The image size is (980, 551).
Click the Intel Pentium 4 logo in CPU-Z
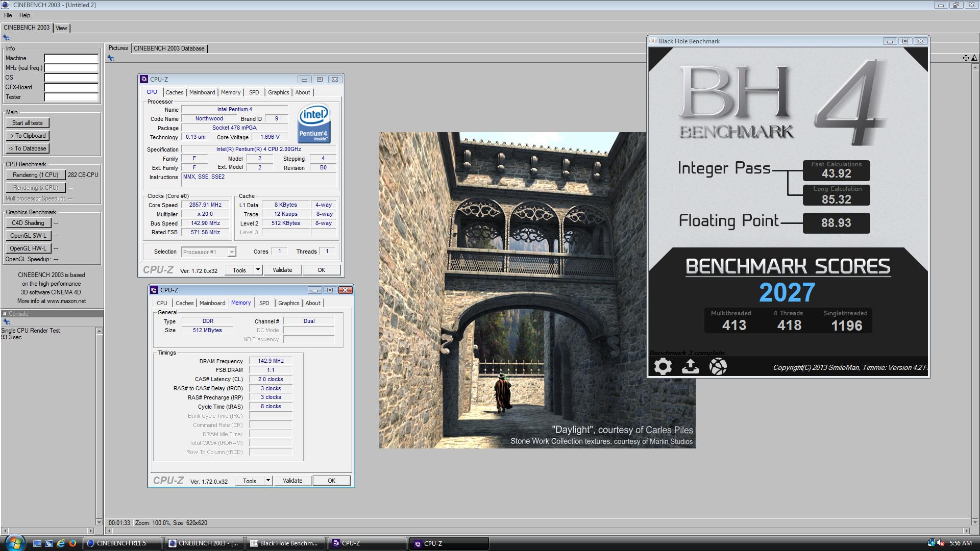(x=314, y=124)
